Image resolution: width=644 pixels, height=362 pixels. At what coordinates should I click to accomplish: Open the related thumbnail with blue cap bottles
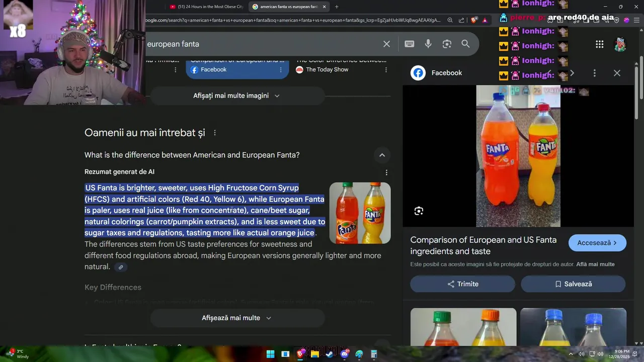click(x=573, y=327)
